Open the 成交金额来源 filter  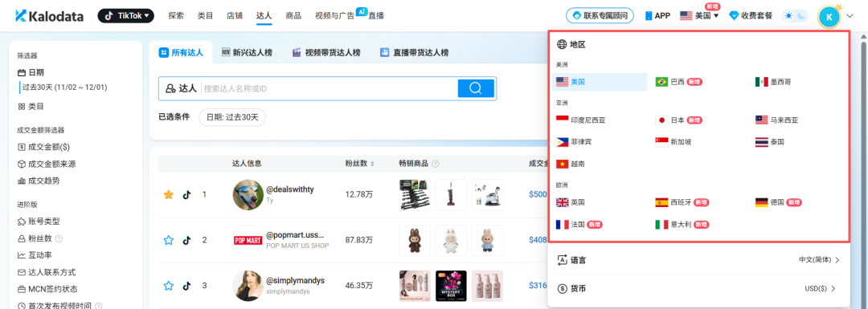pos(47,164)
